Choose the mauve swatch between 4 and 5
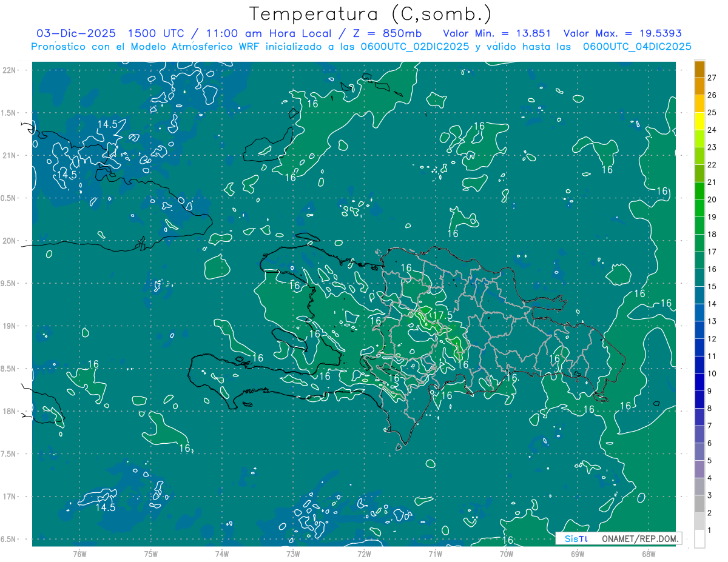The height and width of the screenshot is (562, 728). pos(699,469)
